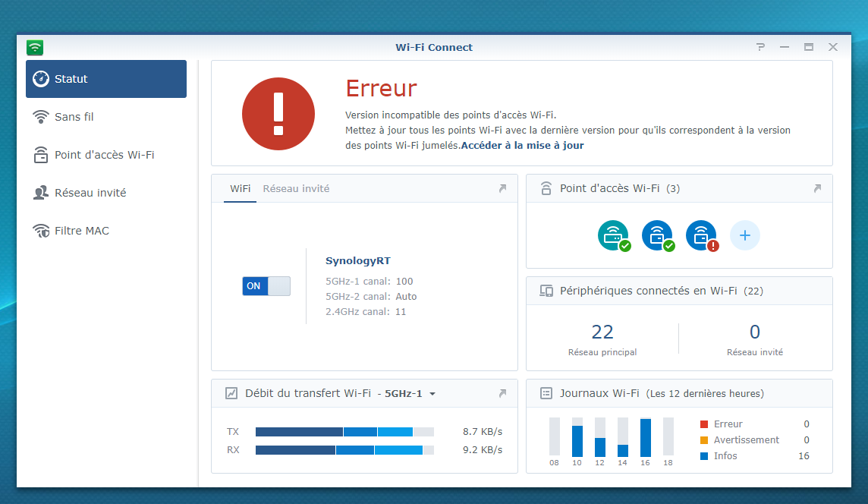Switch to the Réseau invité tab
The height and width of the screenshot is (504, 868).
pos(296,189)
